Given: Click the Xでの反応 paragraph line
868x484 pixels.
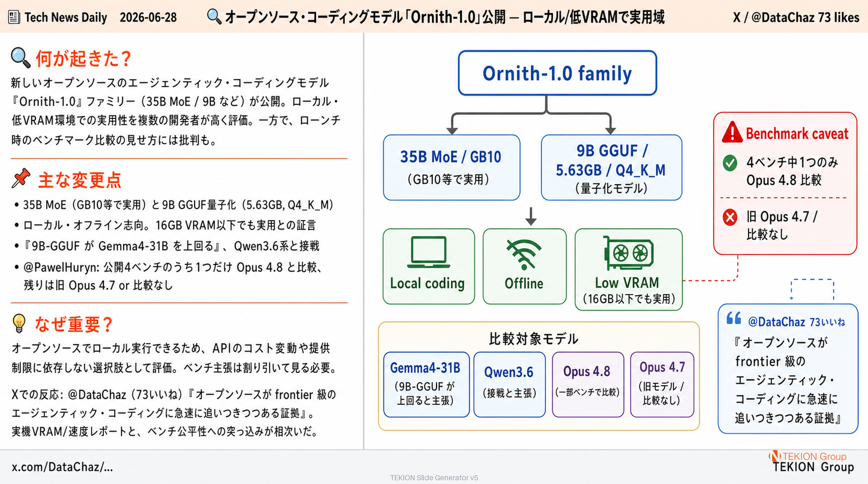Looking at the screenshot, I should (174, 395).
